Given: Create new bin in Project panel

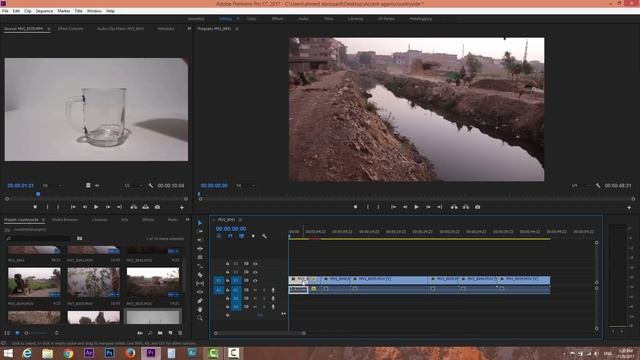Looking at the screenshot, I should (160, 333).
